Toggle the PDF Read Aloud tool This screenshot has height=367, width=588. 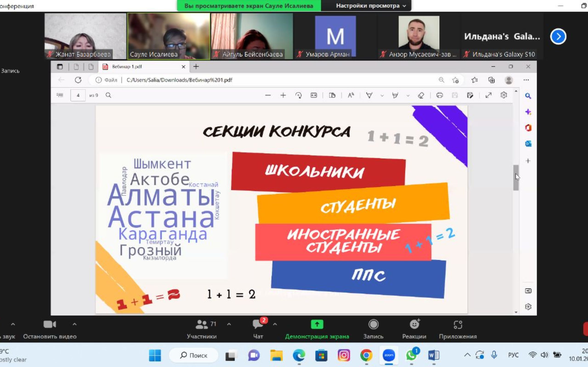tap(351, 95)
